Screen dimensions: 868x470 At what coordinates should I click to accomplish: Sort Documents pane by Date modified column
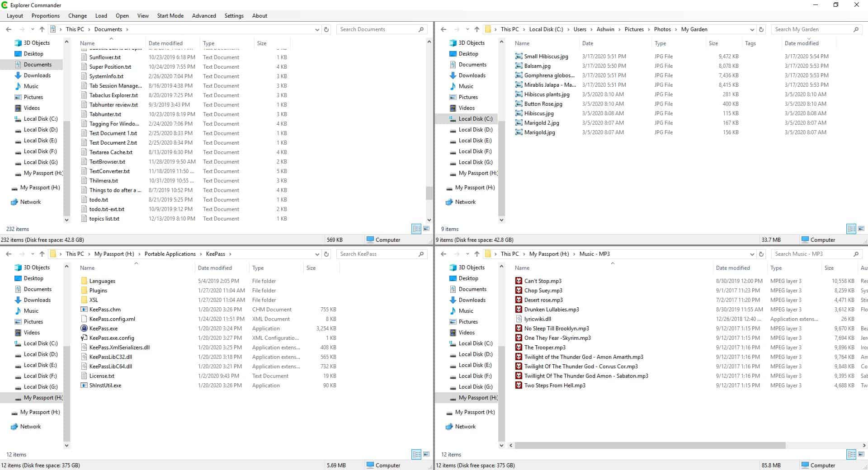[165, 43]
